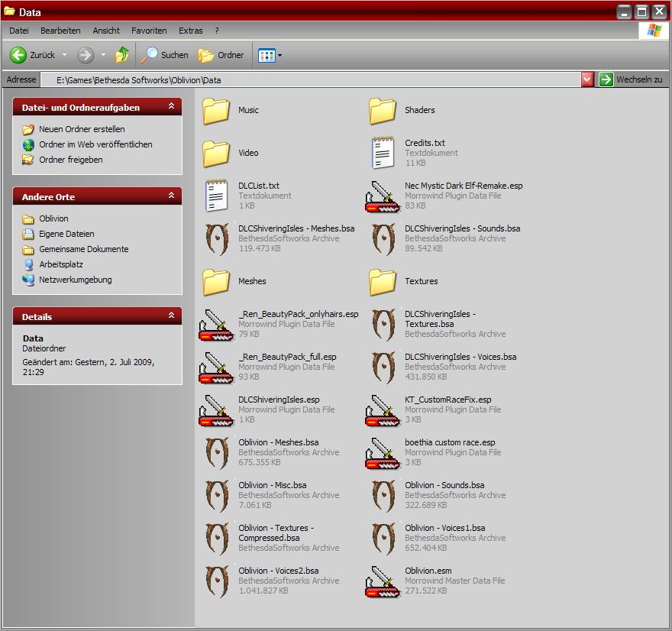Select the DLCShiveringIsles - Meshes.bsa archive icon
The height and width of the screenshot is (631, 672).
point(217,239)
